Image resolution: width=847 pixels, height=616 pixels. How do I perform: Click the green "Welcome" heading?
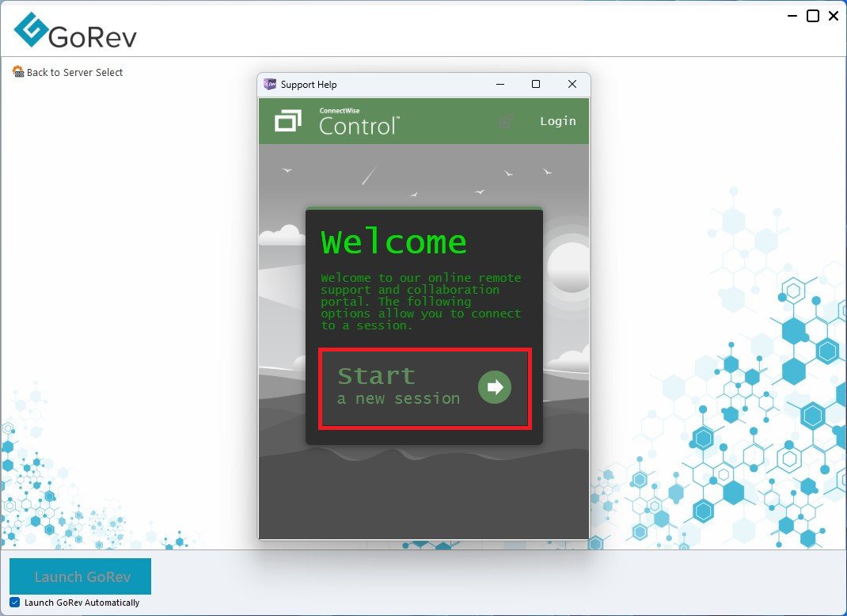tap(393, 241)
